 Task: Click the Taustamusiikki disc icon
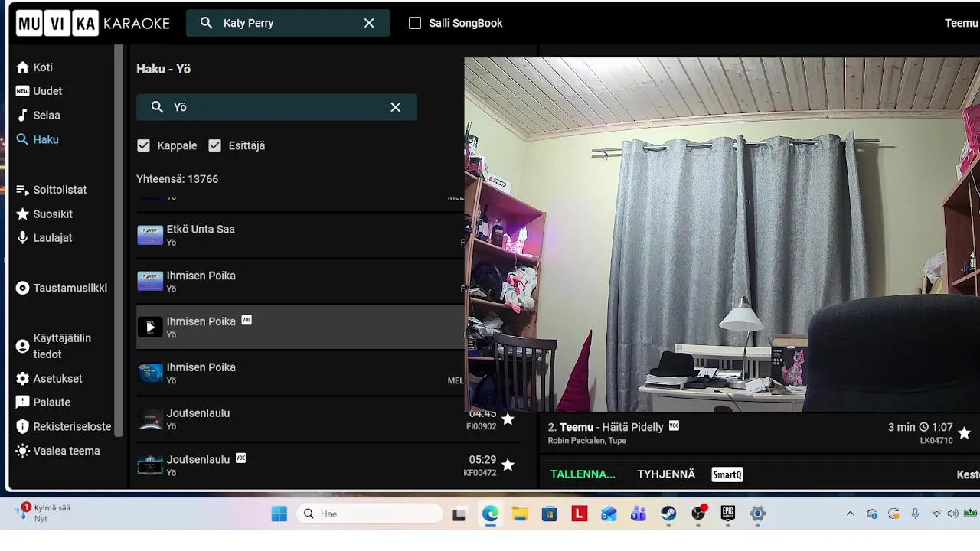(23, 289)
